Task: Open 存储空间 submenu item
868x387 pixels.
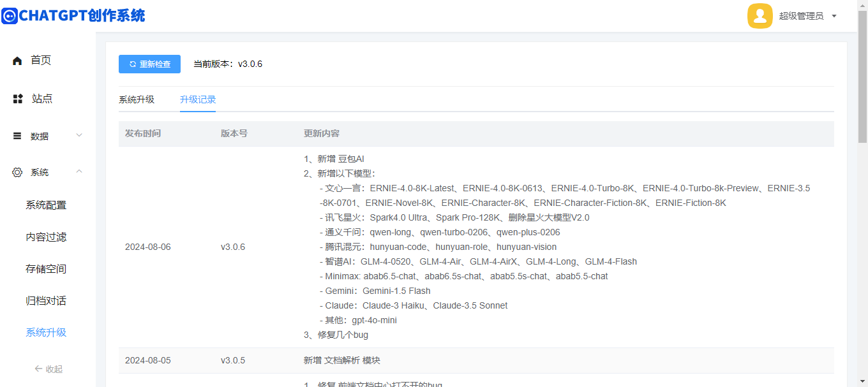Action: (46, 269)
